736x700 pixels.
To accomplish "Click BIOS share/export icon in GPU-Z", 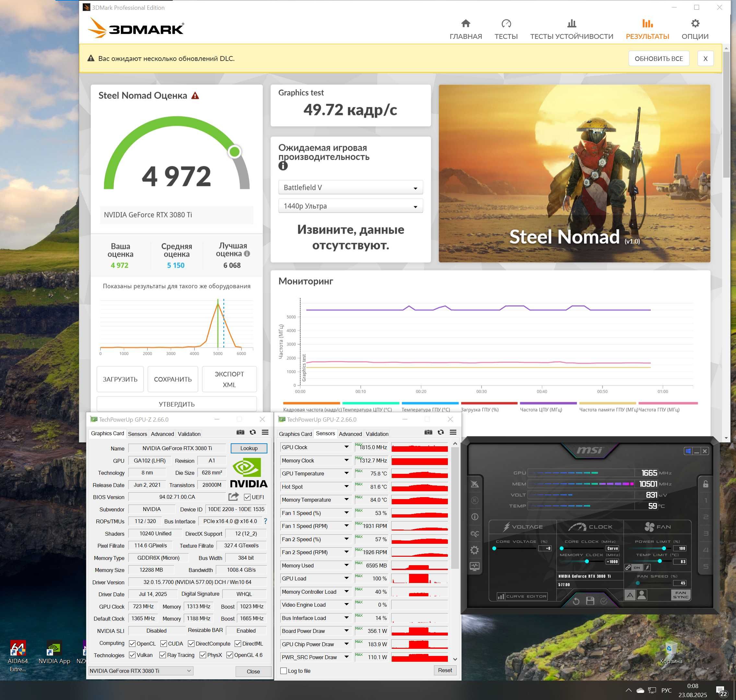I will pos(234,496).
